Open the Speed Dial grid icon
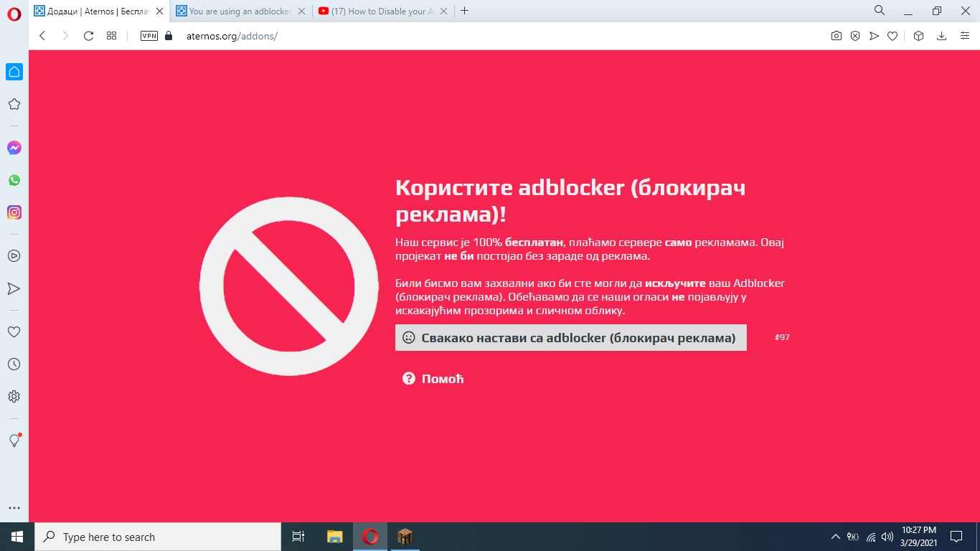This screenshot has height=551, width=980. click(x=111, y=36)
